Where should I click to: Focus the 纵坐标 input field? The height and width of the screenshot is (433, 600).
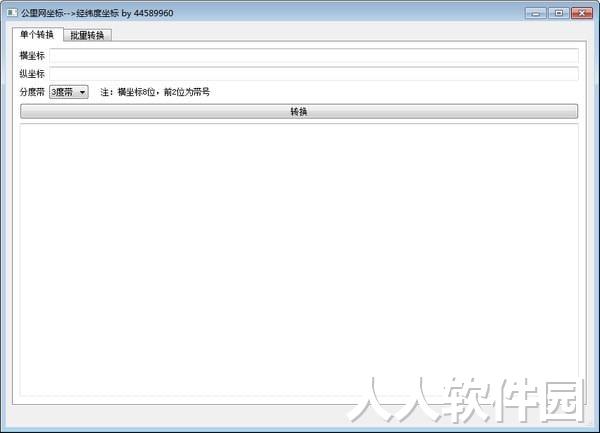[x=314, y=74]
